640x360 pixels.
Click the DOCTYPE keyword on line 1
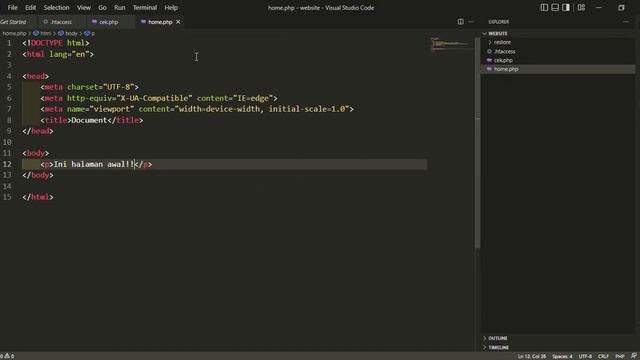click(47, 43)
